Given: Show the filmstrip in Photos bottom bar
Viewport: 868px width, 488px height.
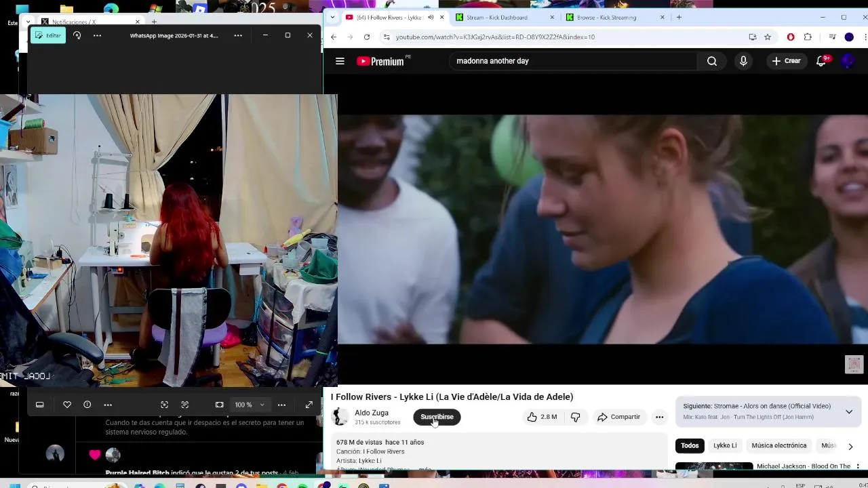Looking at the screenshot, I should coord(40,405).
